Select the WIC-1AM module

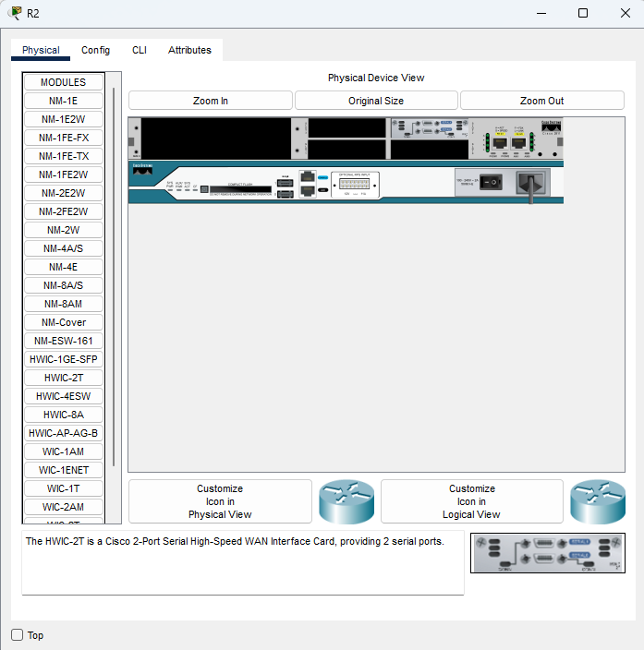pos(64,451)
